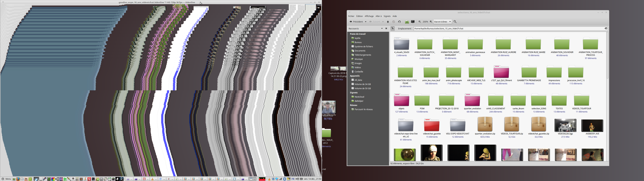Zoom out with the magnifier minus icon

(420, 22)
